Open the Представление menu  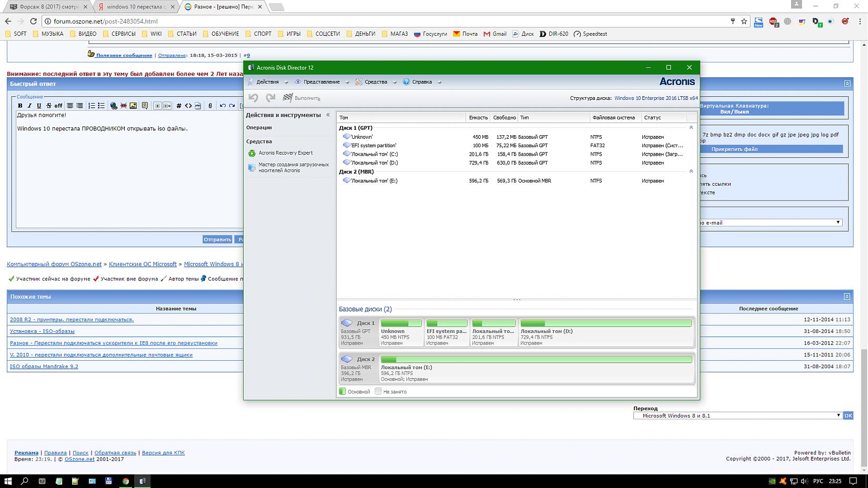tap(321, 82)
